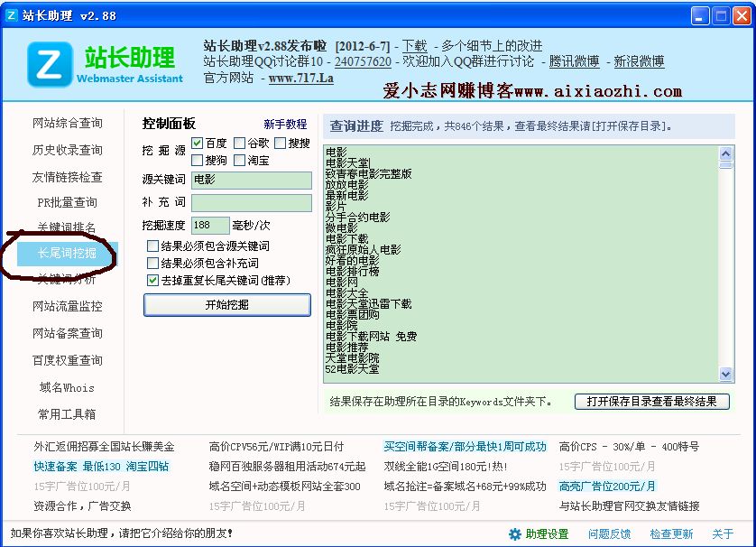This screenshot has width=756, height=547.
Task: Open the 高价CPV56元/WIP满10元日付 ad
Action: point(276,447)
